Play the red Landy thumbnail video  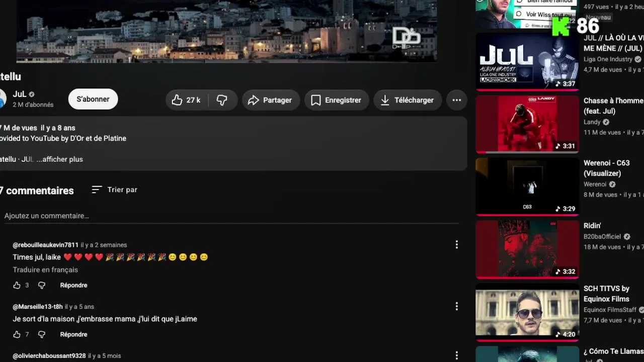(527, 124)
